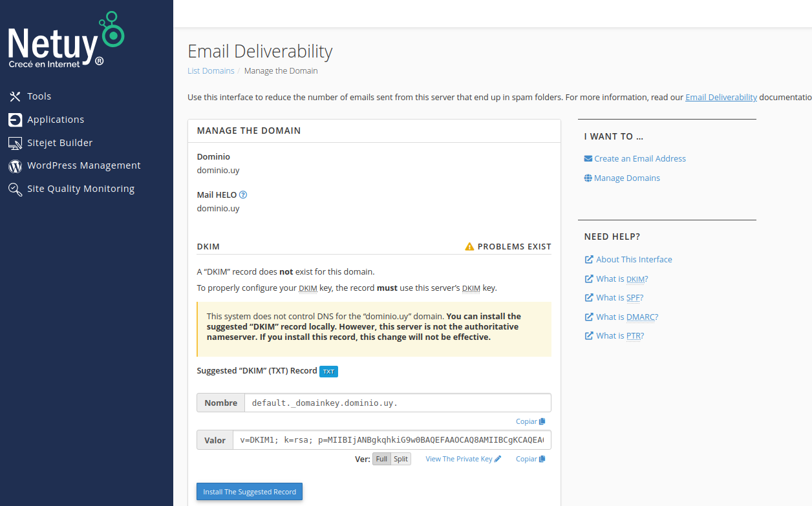Click the WordPress Management logo icon
The height and width of the screenshot is (506, 812).
(x=15, y=166)
